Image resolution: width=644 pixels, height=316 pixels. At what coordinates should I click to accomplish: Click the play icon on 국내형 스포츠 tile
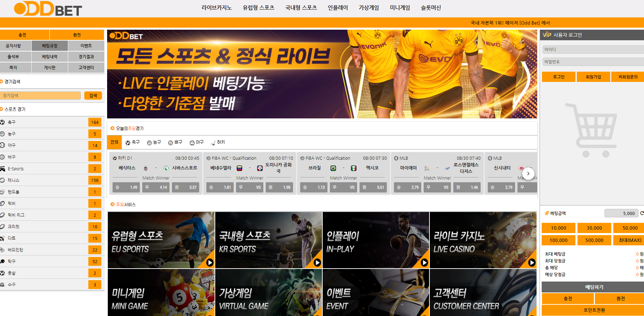tap(317, 262)
